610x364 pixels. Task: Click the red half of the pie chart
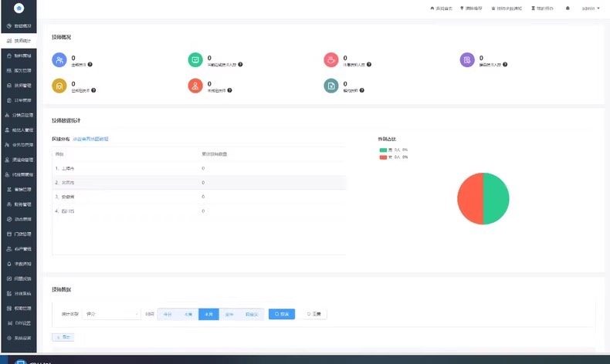[x=470, y=198]
